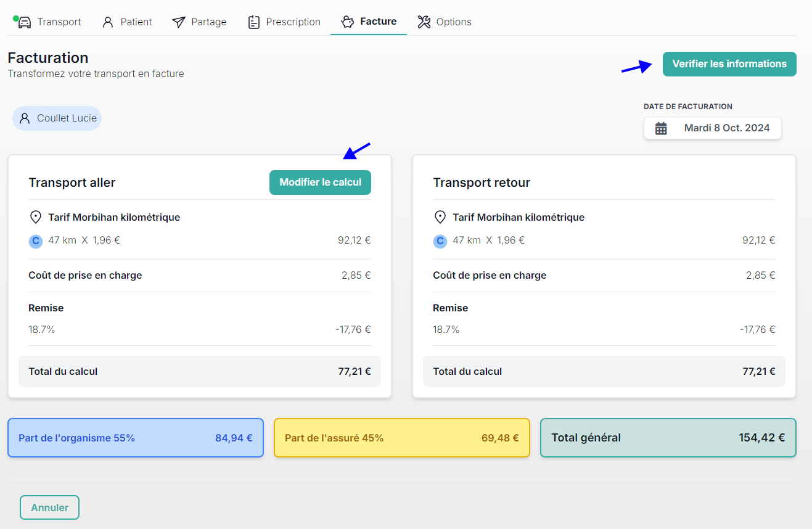Go to the Partage tab
The height and width of the screenshot is (529, 812).
pos(199,22)
